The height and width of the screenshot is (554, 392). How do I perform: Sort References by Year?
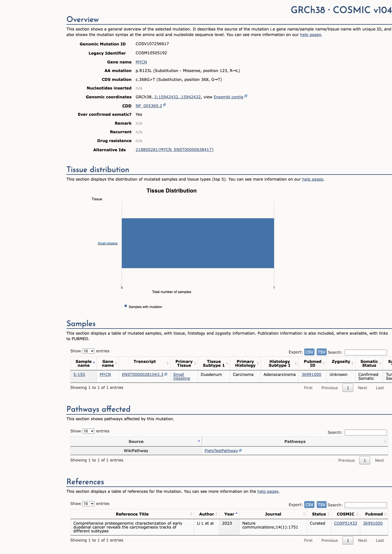[229, 514]
